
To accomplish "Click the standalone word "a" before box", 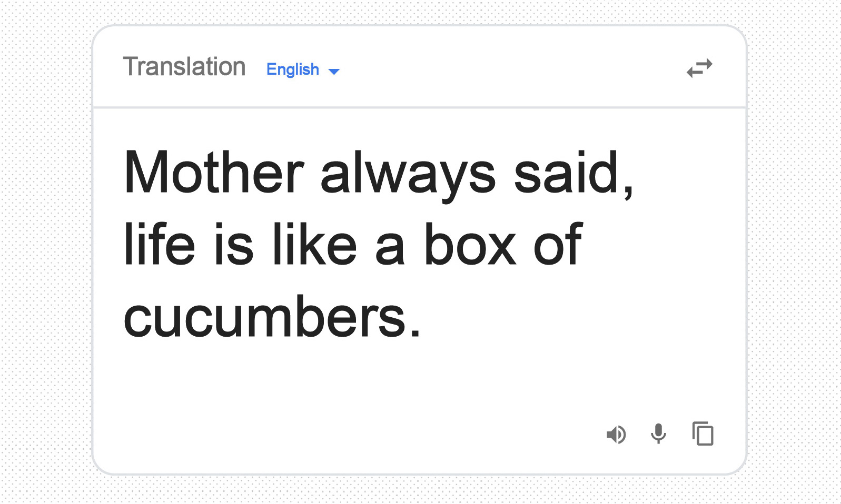I will point(390,250).
